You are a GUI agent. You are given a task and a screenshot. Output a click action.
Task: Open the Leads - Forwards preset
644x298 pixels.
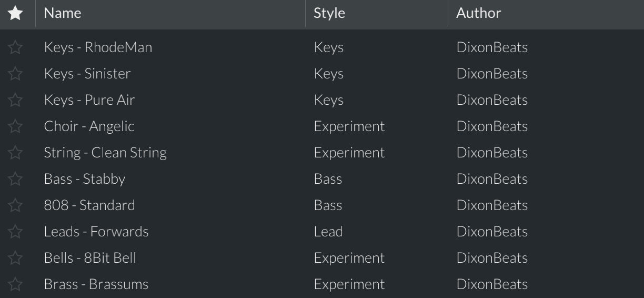[96, 232]
